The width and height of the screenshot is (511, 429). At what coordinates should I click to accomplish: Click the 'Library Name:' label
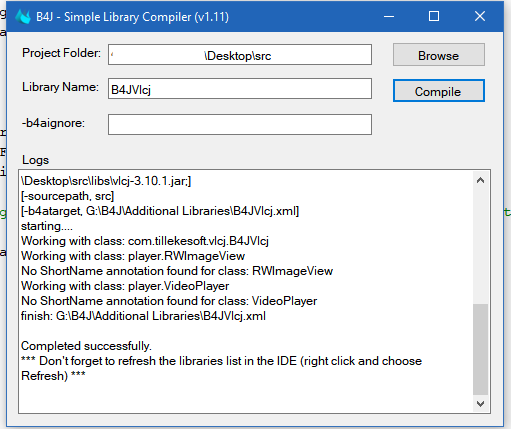[x=60, y=87]
